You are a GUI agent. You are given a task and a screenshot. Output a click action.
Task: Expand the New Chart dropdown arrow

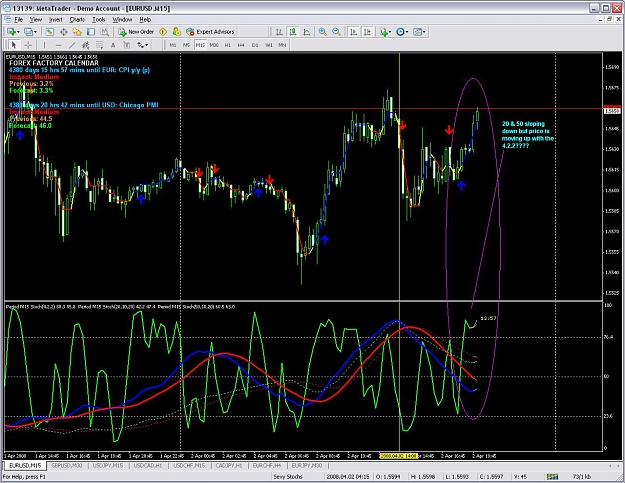[x=18, y=32]
